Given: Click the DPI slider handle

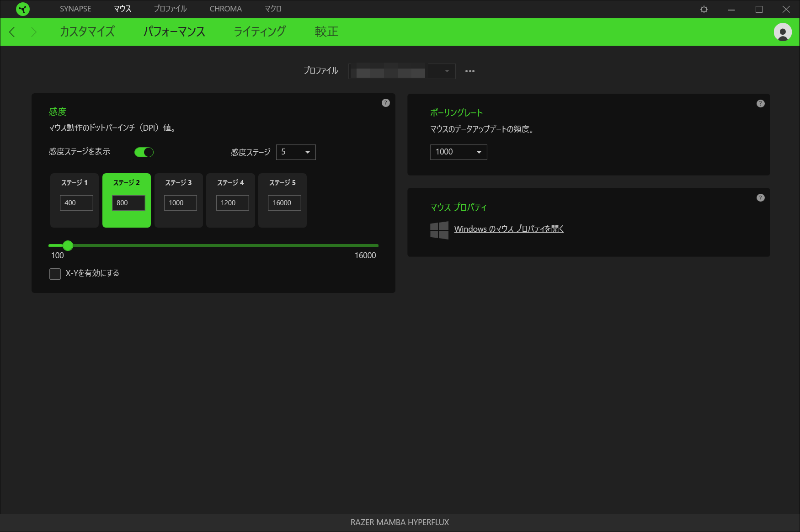Looking at the screenshot, I should click(x=68, y=246).
